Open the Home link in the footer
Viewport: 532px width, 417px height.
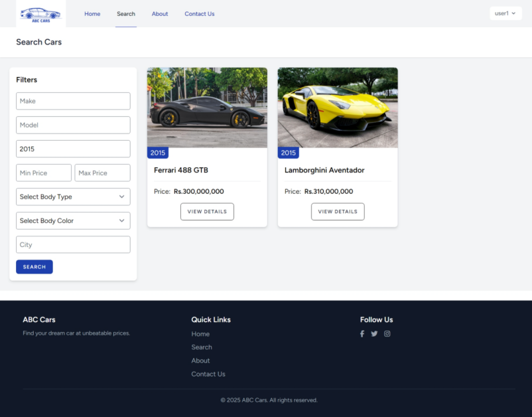click(200, 333)
